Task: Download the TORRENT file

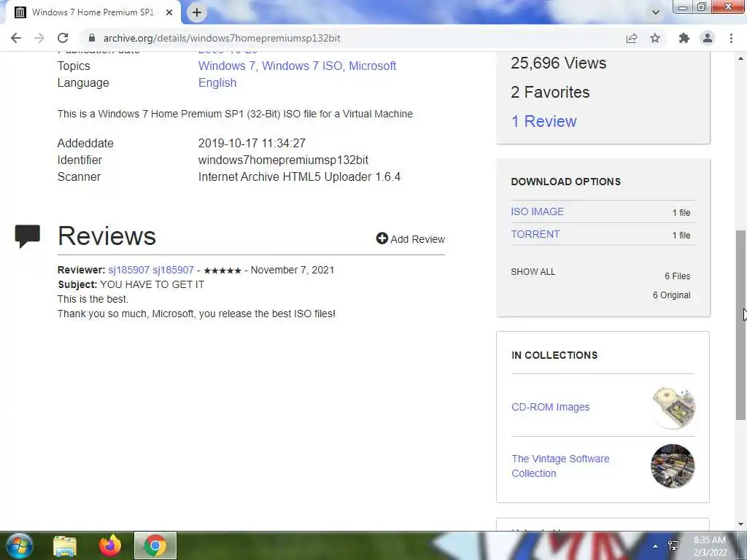Action: click(535, 234)
